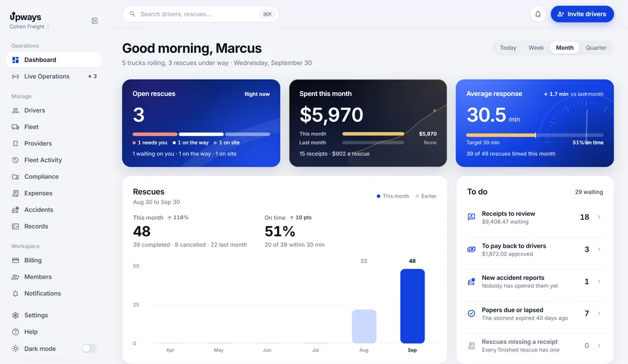This screenshot has height=364, width=628.
Task: Open the Cohen Freight workspace switcher
Action: 30,27
